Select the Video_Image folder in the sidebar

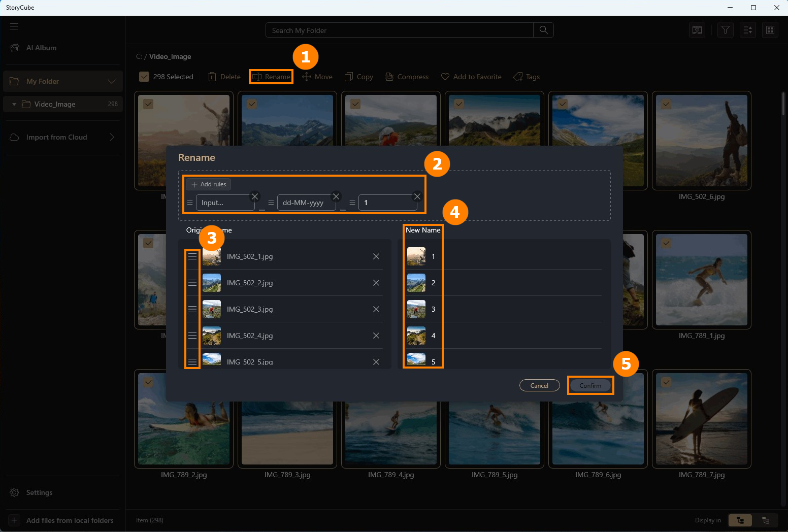coord(63,104)
